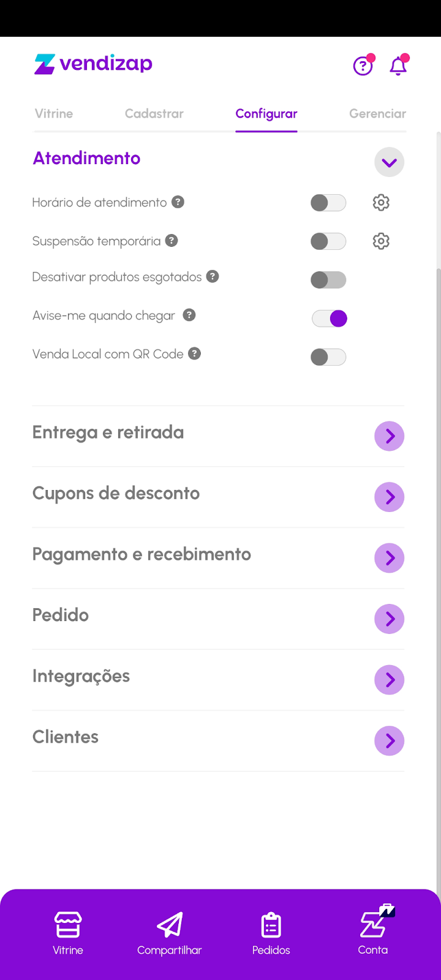Turn off Avise-me quando chegar toggle

330,318
